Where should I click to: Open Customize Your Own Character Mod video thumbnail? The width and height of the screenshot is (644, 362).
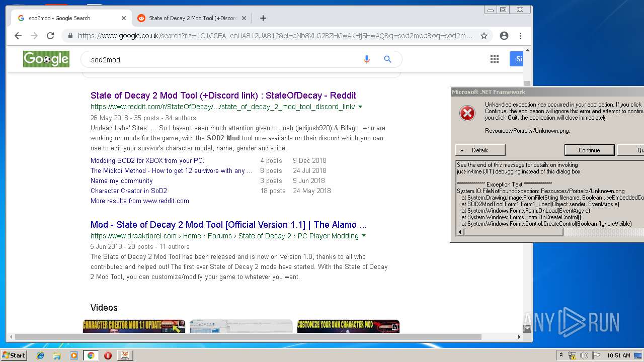click(x=348, y=326)
